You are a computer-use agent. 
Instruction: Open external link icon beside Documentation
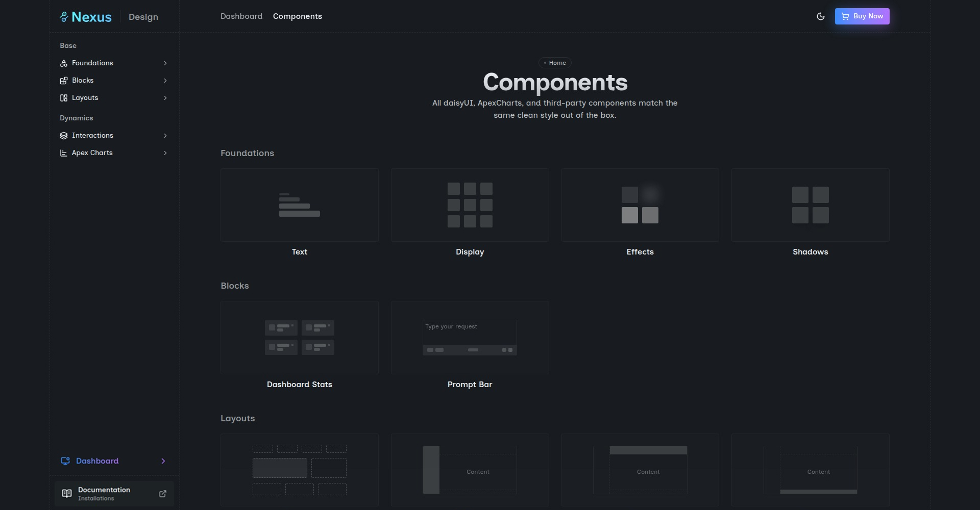click(x=163, y=494)
